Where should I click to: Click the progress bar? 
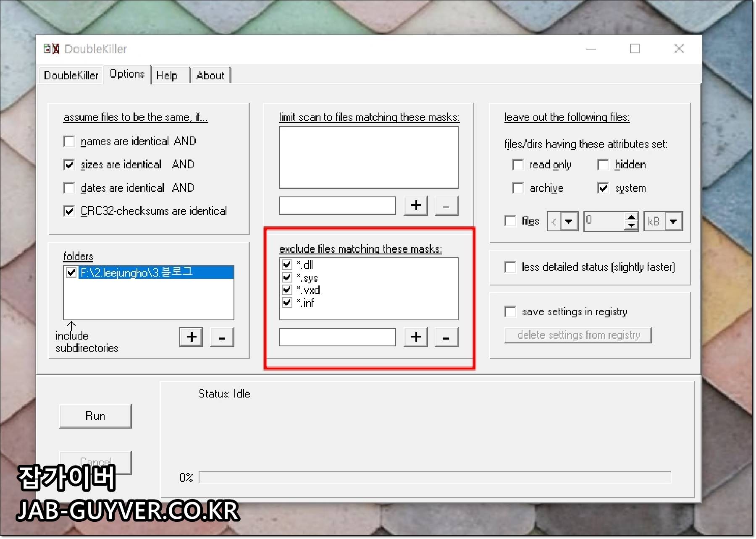[435, 477]
